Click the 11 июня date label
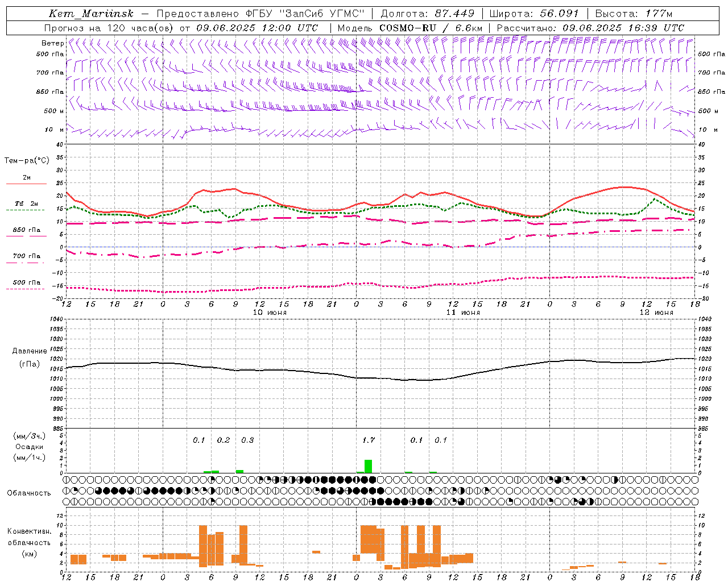728x582 pixels. pos(462,313)
